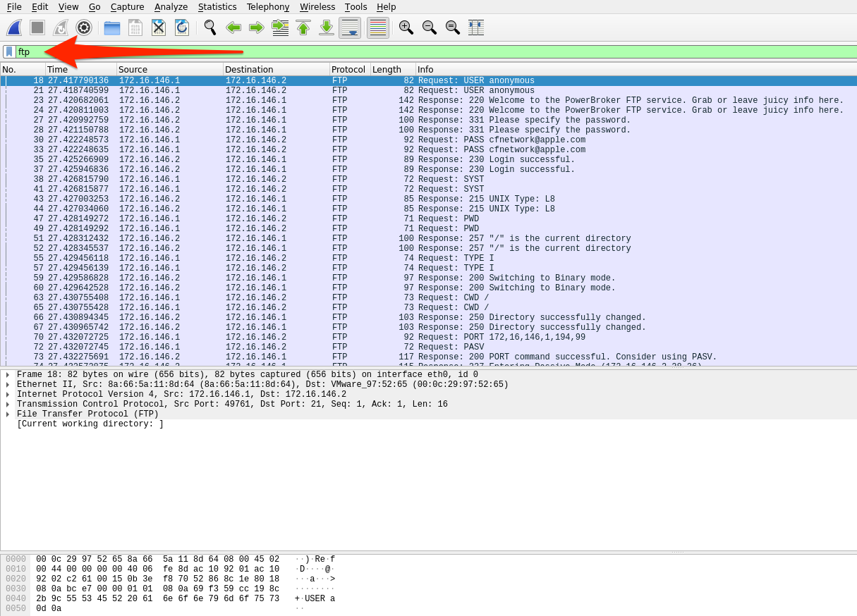Open the Statistics menu
The width and height of the screenshot is (857, 616).
[x=217, y=6]
